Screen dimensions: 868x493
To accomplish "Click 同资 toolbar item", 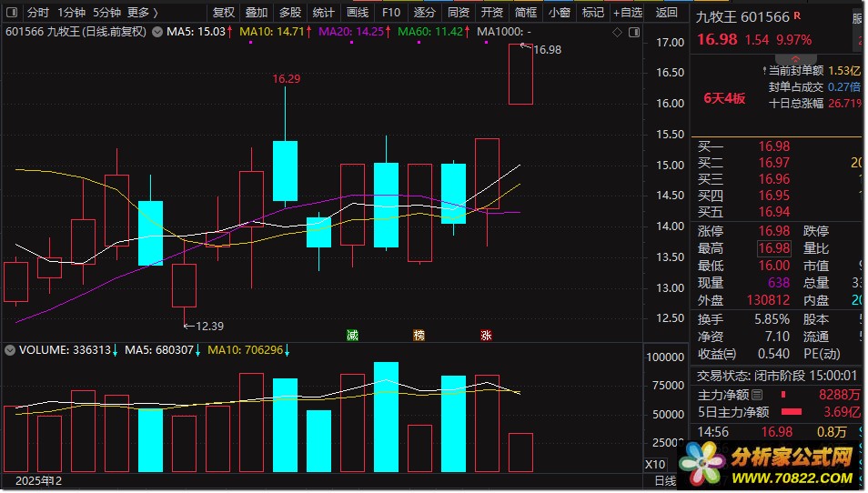I will [x=459, y=12].
